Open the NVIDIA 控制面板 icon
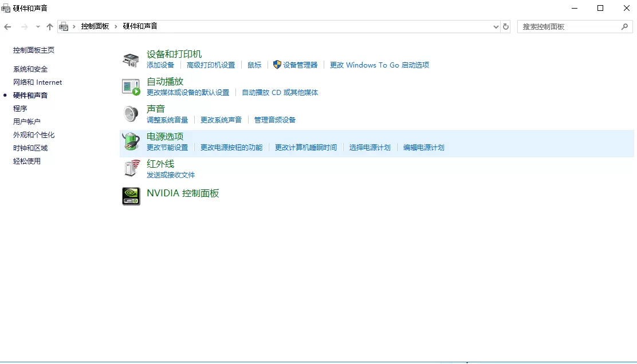637x364 pixels. click(x=131, y=196)
